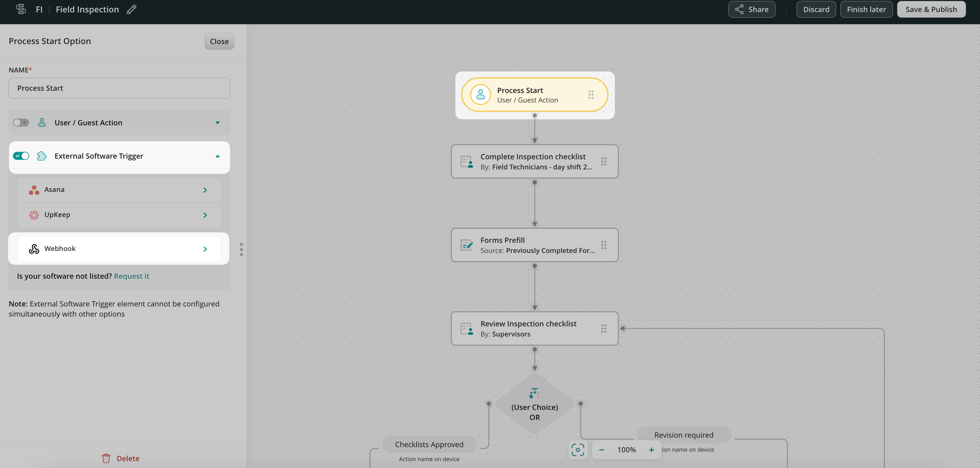Image resolution: width=980 pixels, height=468 pixels.
Task: Click the drag handle on the Forms Prefill node
Action: (x=604, y=245)
